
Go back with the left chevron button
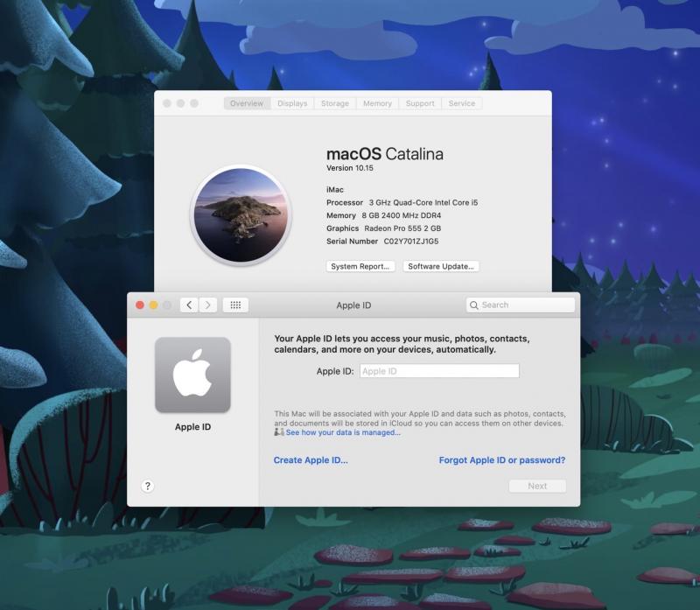[189, 305]
